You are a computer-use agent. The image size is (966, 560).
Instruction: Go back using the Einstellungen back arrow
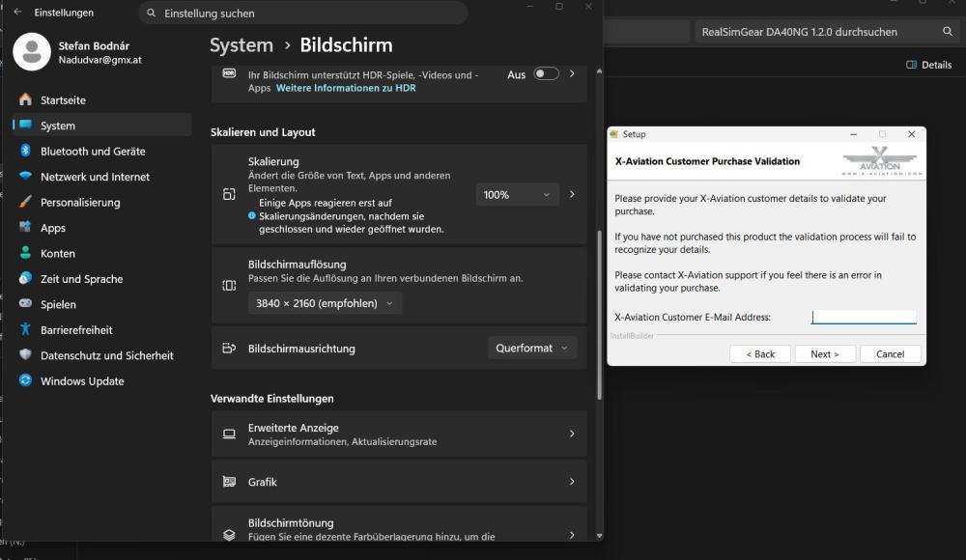17,12
